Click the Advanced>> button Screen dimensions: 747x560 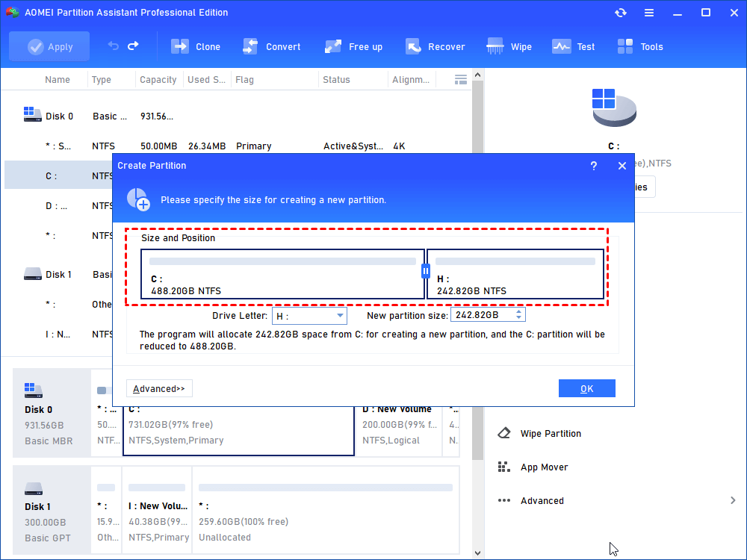point(159,388)
